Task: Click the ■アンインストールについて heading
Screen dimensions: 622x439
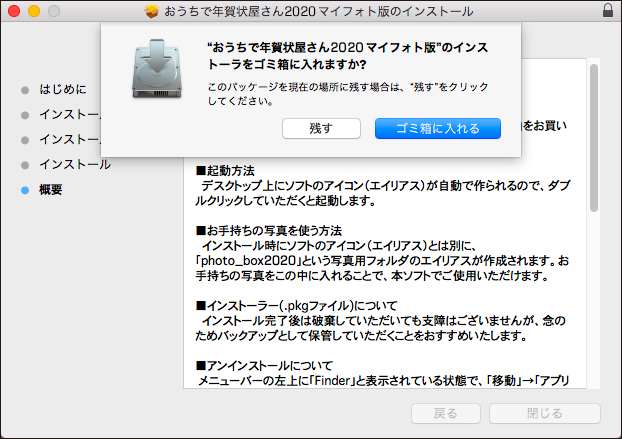Action: coord(264,365)
